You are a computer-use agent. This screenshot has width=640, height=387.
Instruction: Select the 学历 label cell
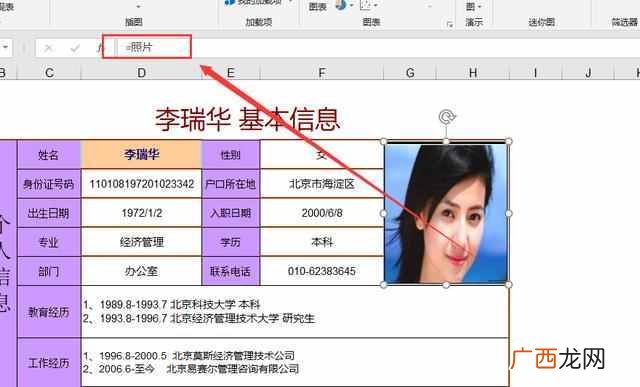click(231, 242)
